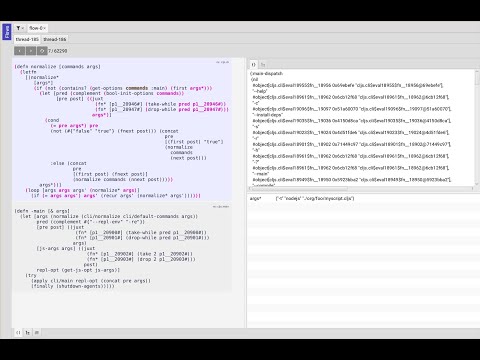Click the bool-init-options expression
Image resolution: width=480 pixels, height=360 pixels.
point(144,93)
